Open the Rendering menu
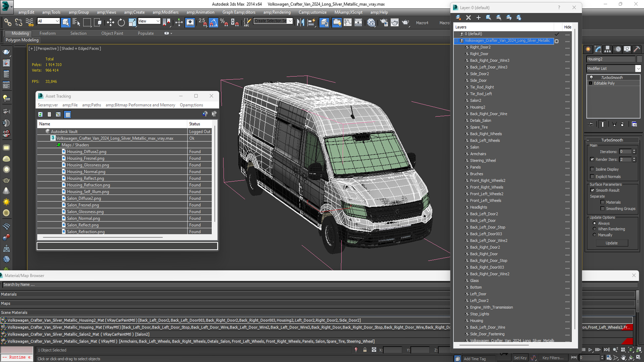Viewport: 644px width, 362px height. pyautogui.click(x=277, y=12)
